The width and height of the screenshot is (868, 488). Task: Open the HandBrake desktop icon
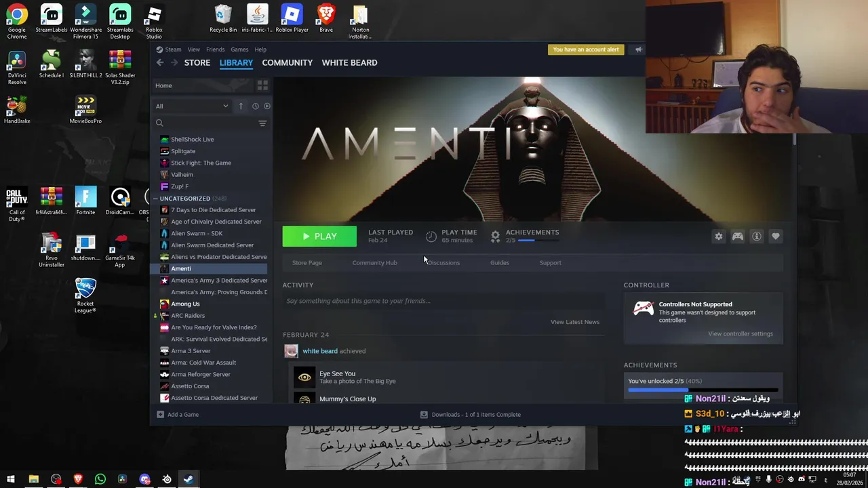[x=17, y=110]
